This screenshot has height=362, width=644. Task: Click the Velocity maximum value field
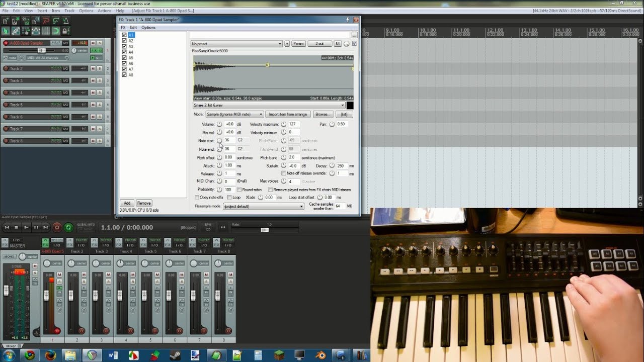pyautogui.click(x=294, y=124)
